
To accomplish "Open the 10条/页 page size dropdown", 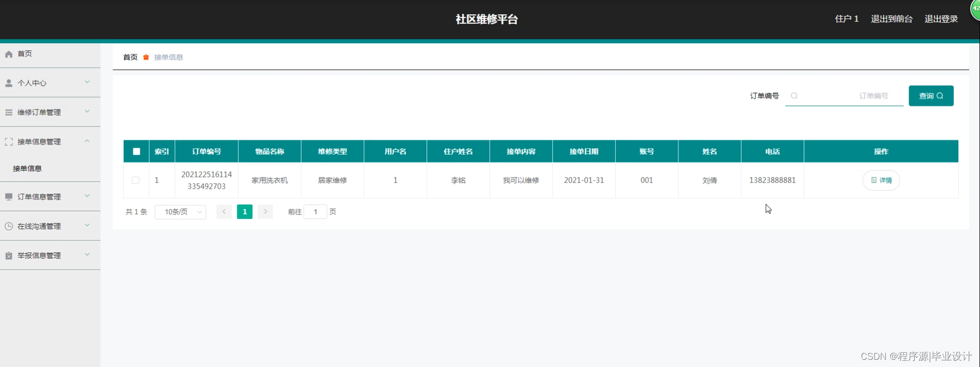I will click(x=180, y=212).
